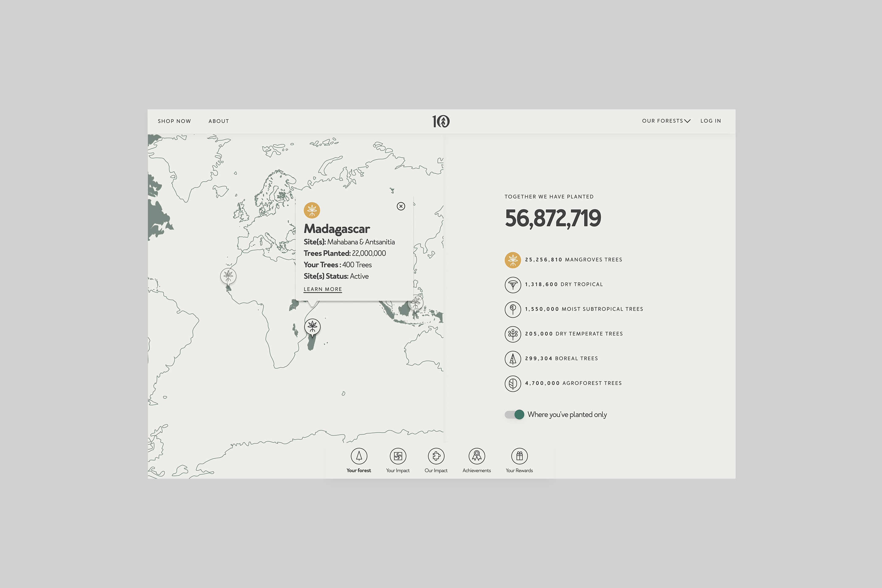Click the West Africa mangrove map pin
Screen dimensions: 882x588
tap(228, 276)
